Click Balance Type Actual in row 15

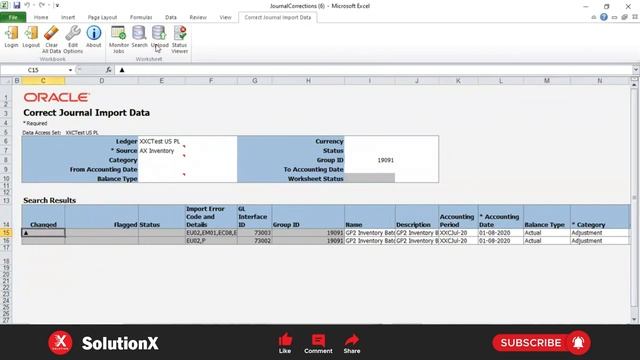(x=547, y=233)
